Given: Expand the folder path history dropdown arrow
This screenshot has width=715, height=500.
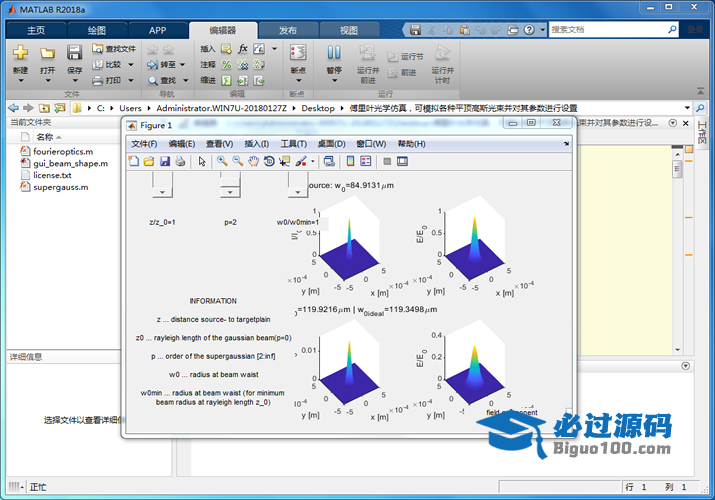Looking at the screenshot, I should click(687, 108).
